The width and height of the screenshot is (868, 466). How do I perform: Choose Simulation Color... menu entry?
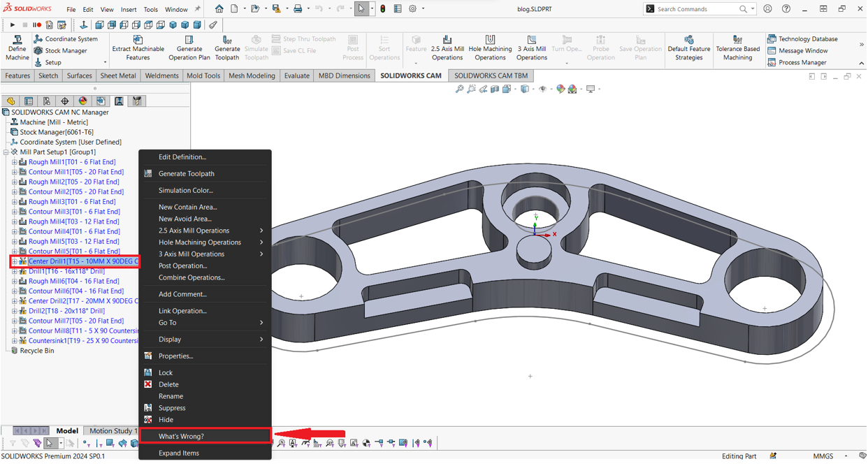[185, 191]
